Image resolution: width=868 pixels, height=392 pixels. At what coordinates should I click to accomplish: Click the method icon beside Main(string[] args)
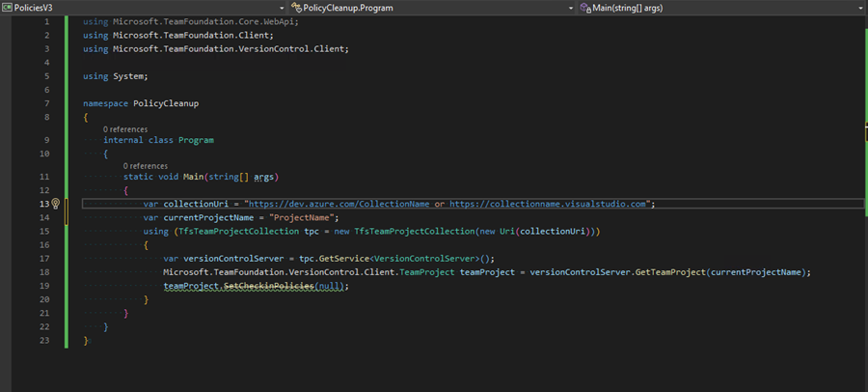pos(585,8)
